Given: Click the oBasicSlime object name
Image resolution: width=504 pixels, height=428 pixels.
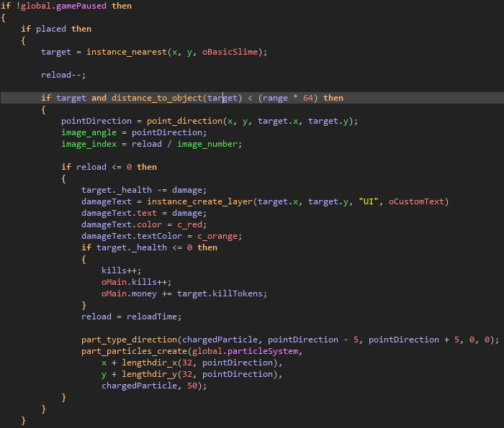Looking at the screenshot, I should 233,52.
